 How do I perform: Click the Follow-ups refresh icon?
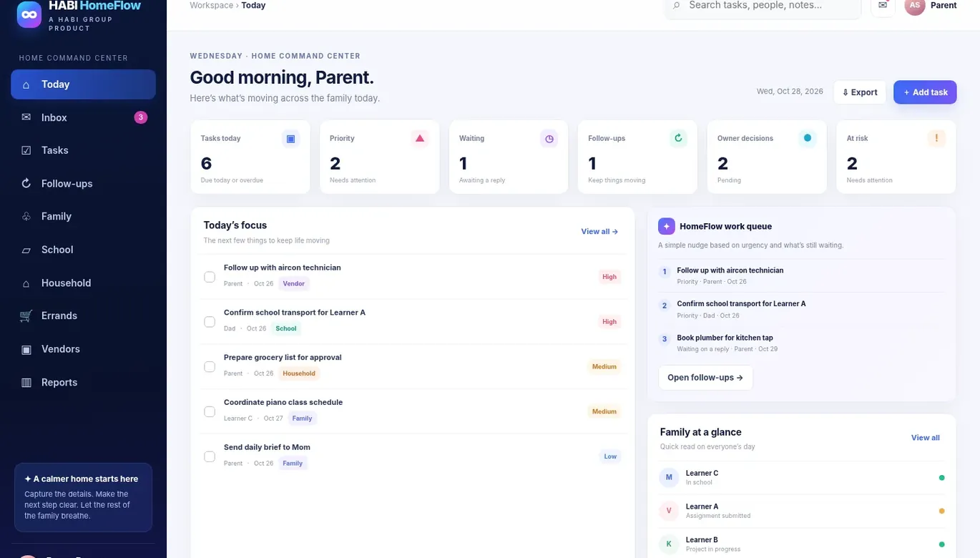point(678,139)
